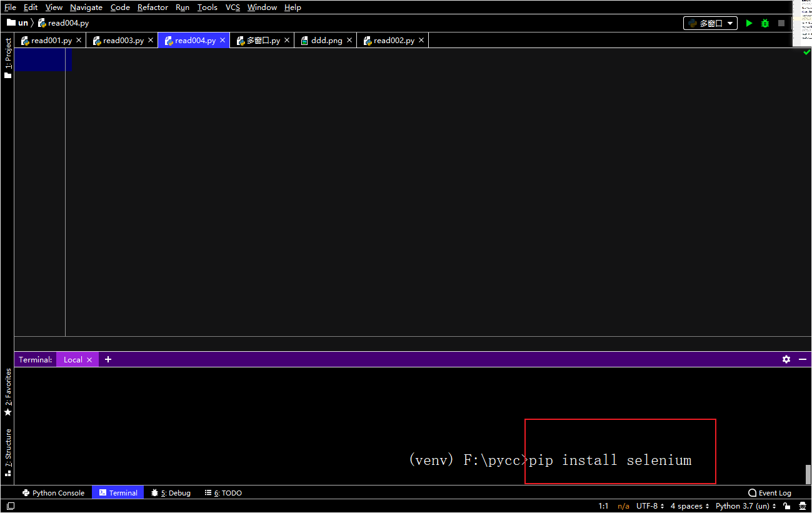Hide the Terminal panel using the minus icon

point(803,359)
